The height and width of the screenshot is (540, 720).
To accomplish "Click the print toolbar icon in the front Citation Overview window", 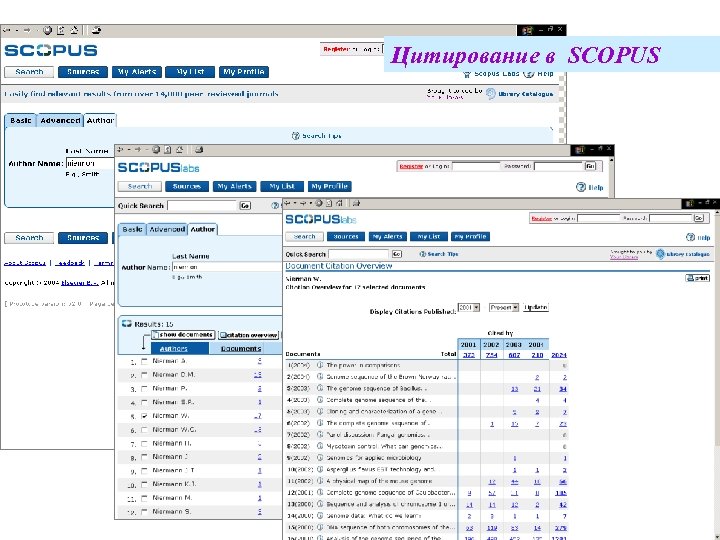I will [356, 203].
